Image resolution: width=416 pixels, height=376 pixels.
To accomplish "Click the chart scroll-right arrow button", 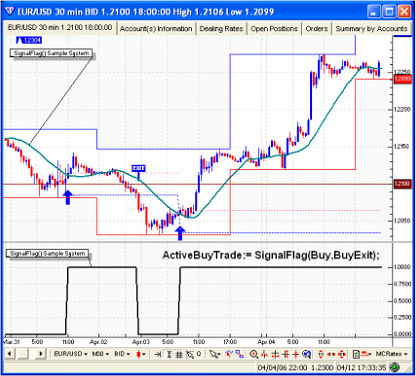I will [x=41, y=354].
